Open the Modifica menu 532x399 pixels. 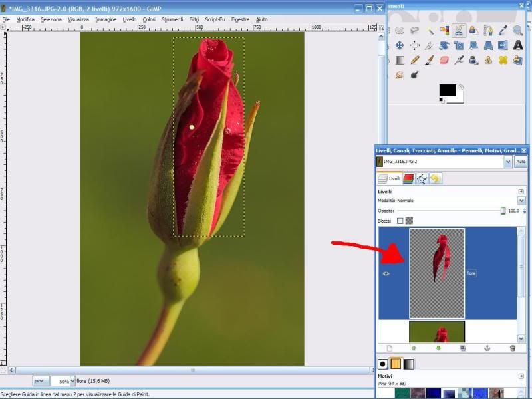(25, 19)
